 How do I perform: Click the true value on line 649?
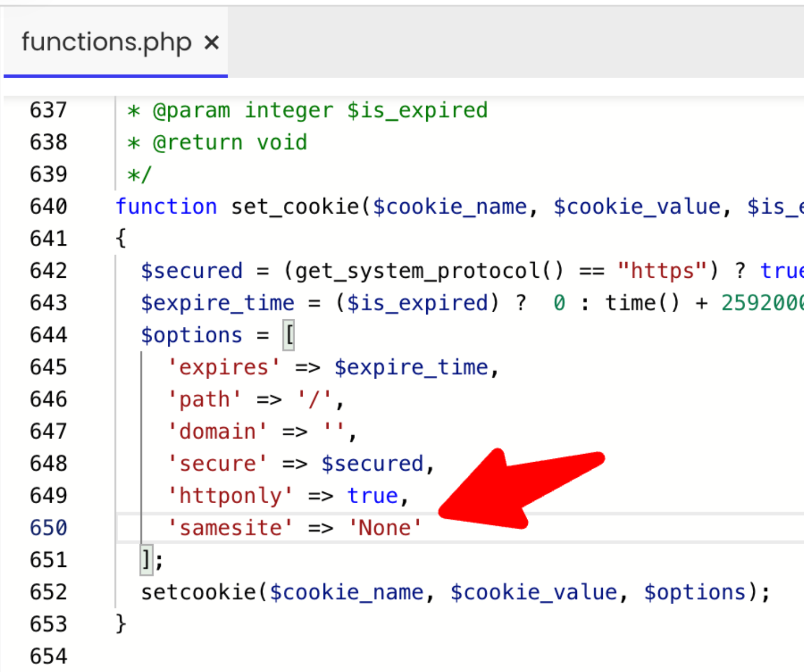(x=373, y=495)
